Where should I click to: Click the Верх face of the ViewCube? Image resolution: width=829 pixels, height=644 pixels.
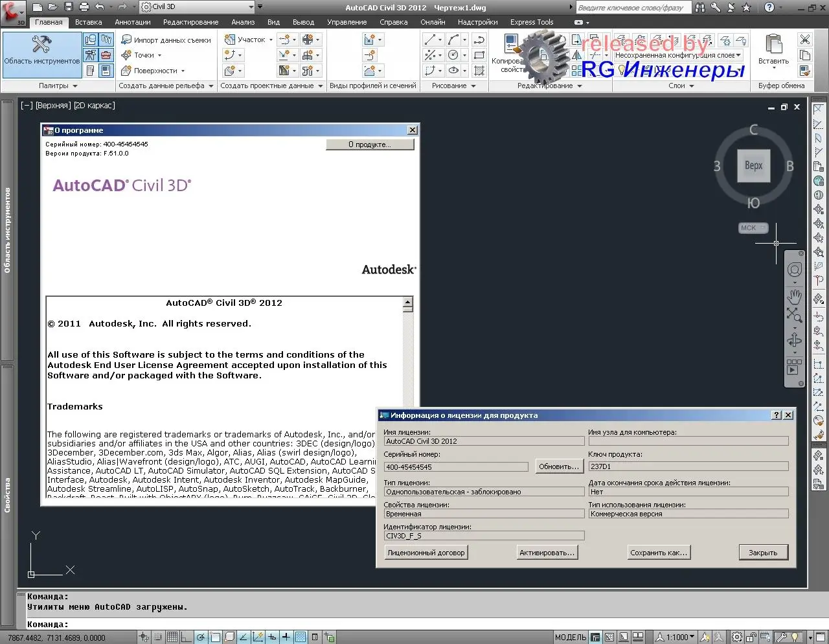(754, 165)
